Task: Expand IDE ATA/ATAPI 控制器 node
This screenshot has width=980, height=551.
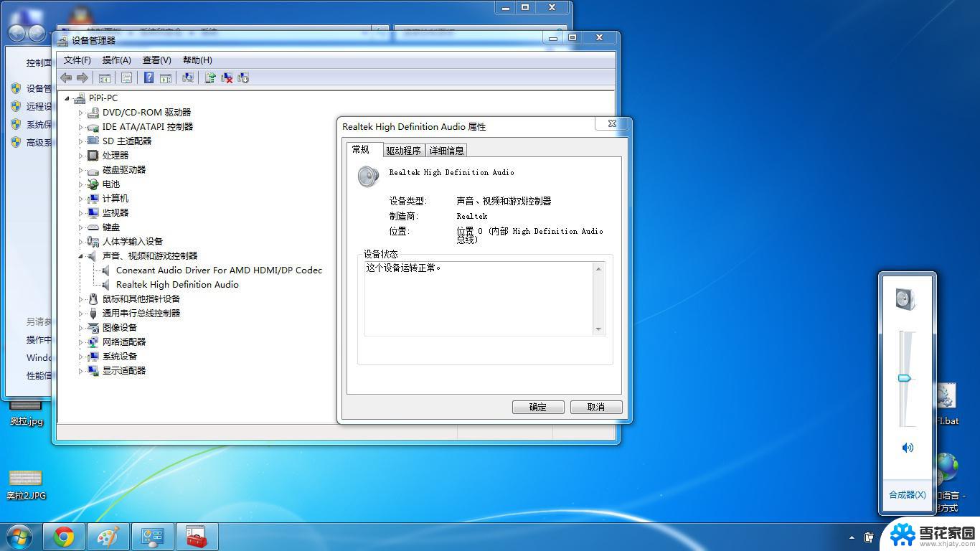Action: 81,127
